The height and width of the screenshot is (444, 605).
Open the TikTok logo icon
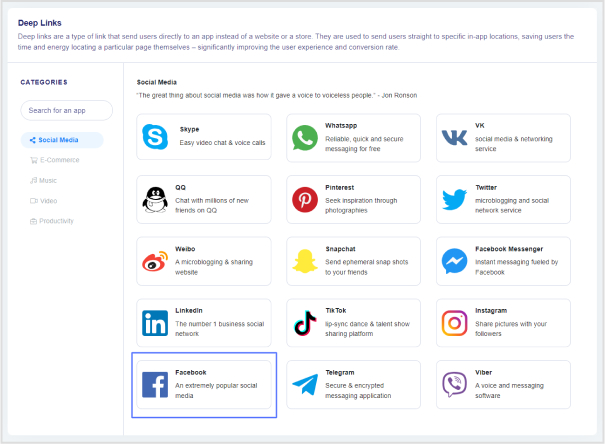[305, 323]
